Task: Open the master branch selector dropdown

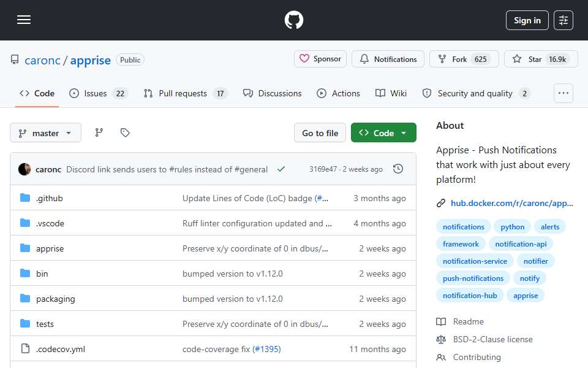Action: click(45, 133)
